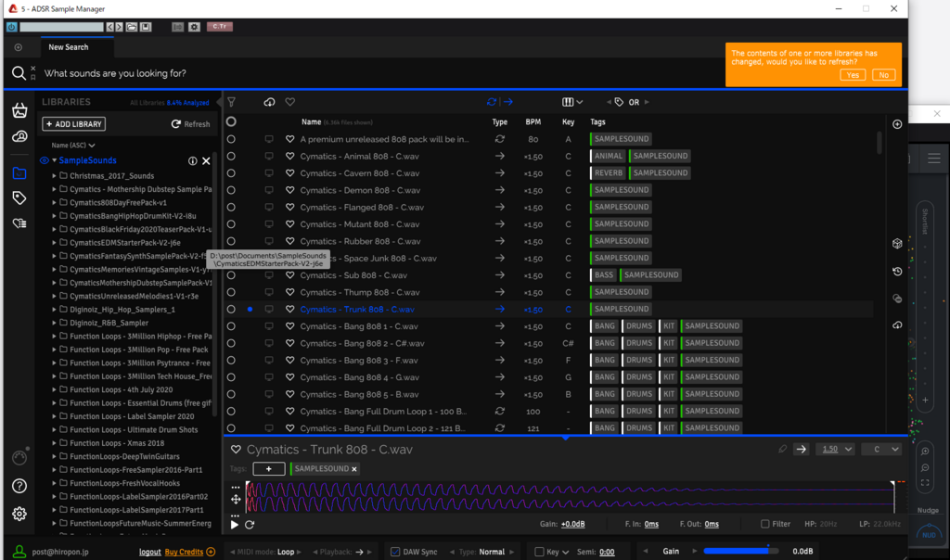Click the info icon beside SampleSounds library
The height and width of the screenshot is (560, 950).
[x=193, y=161]
